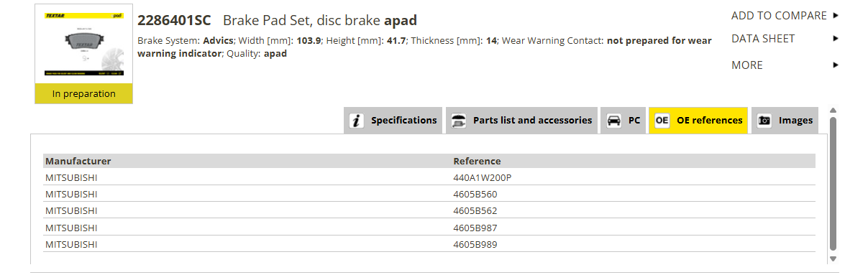Open Parts list and accessories tab
The width and height of the screenshot is (868, 275).
pos(522,121)
